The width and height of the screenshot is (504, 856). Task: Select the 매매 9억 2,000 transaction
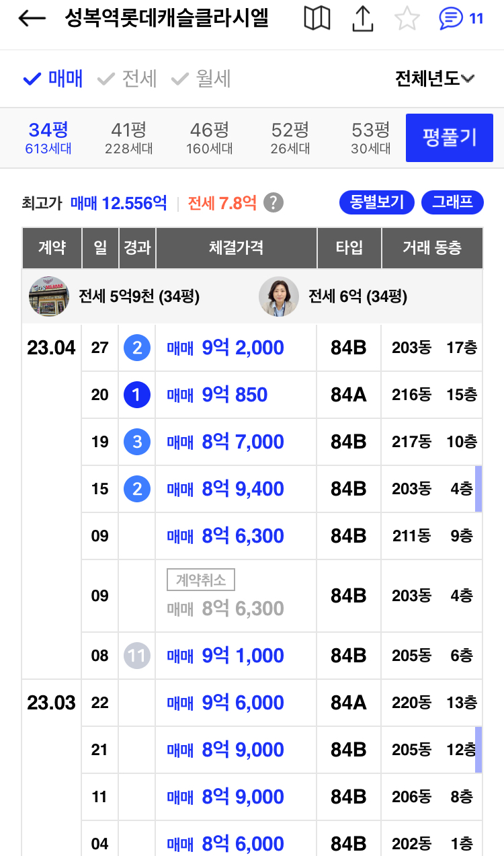tap(226, 348)
